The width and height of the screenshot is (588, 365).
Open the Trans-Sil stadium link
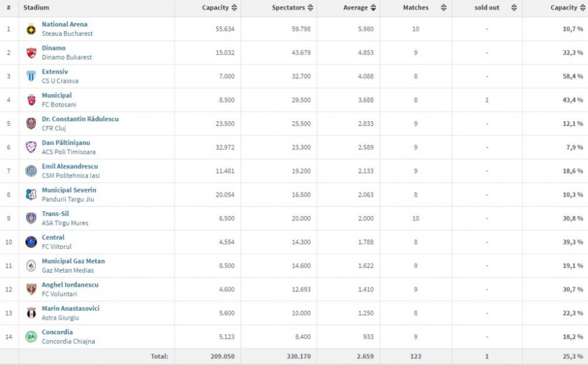pyautogui.click(x=55, y=214)
